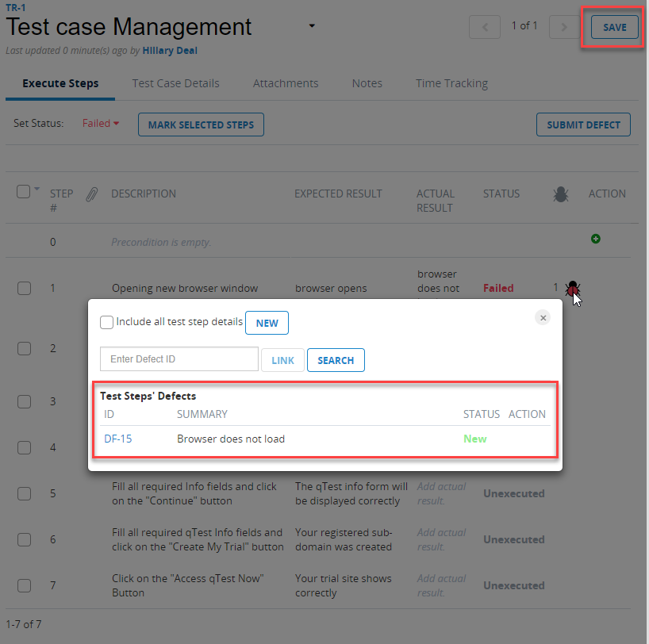Open the Set Status Failed dropdown
Viewport: 649px width, 644px height.
point(101,124)
